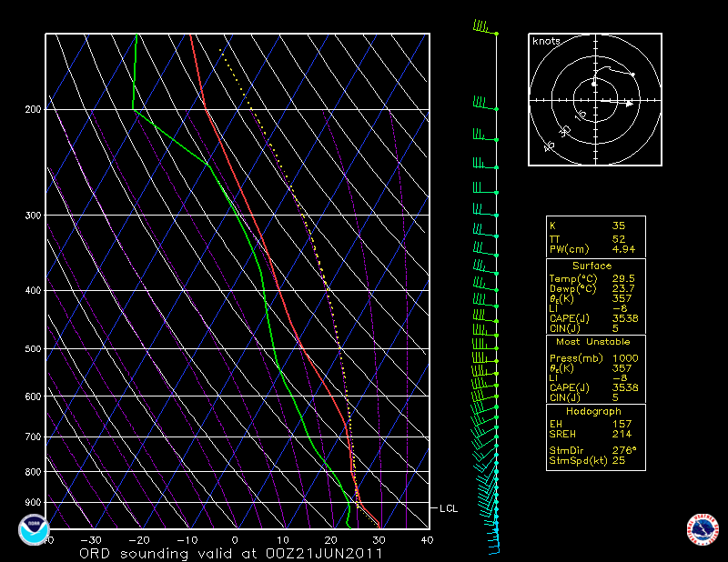This screenshot has width=728, height=562.
Task: Click the StmSpd(kt) value 25
Action: point(619,461)
